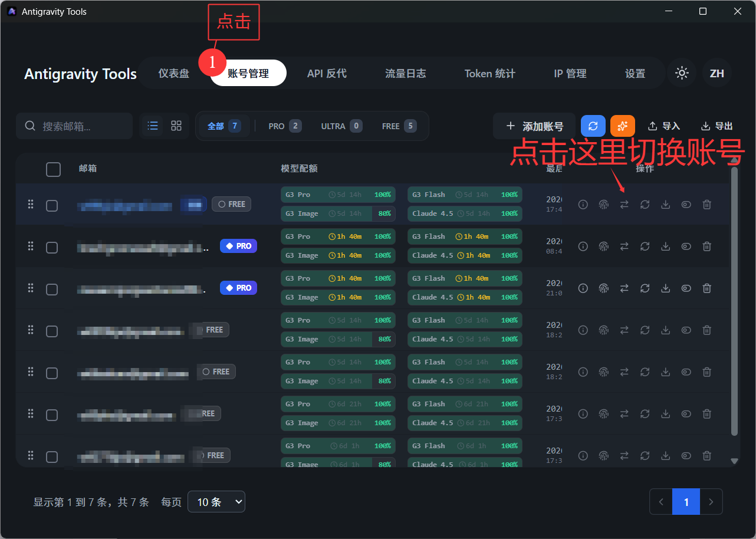756x539 pixels.
Task: Click the 导出 export button
Action: 716,126
